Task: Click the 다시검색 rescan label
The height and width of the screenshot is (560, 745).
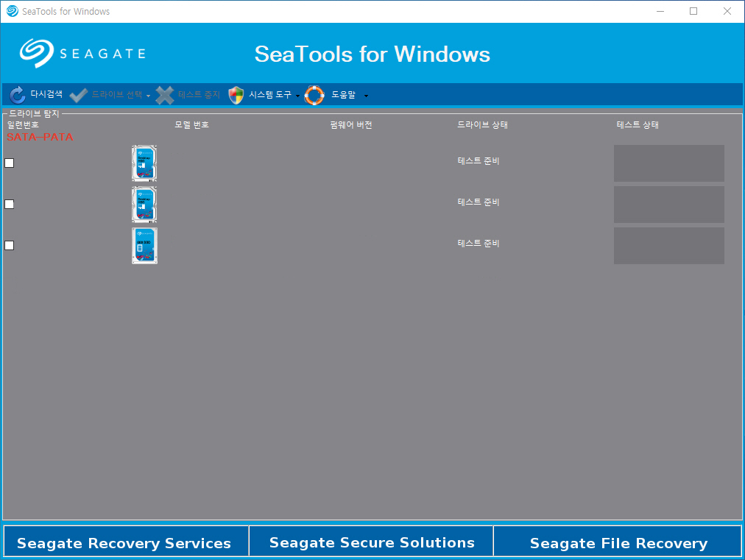Action: coord(46,94)
